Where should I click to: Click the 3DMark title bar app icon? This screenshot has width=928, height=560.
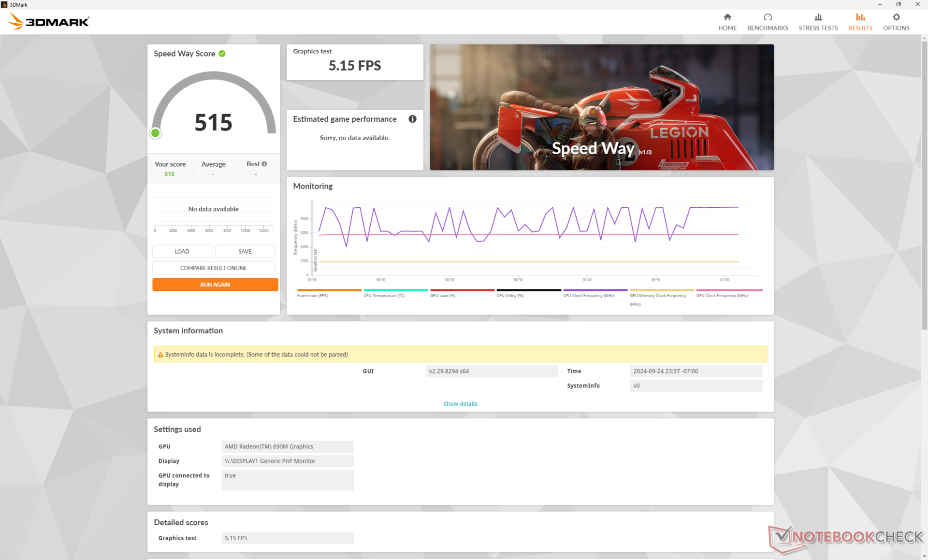click(4, 4)
